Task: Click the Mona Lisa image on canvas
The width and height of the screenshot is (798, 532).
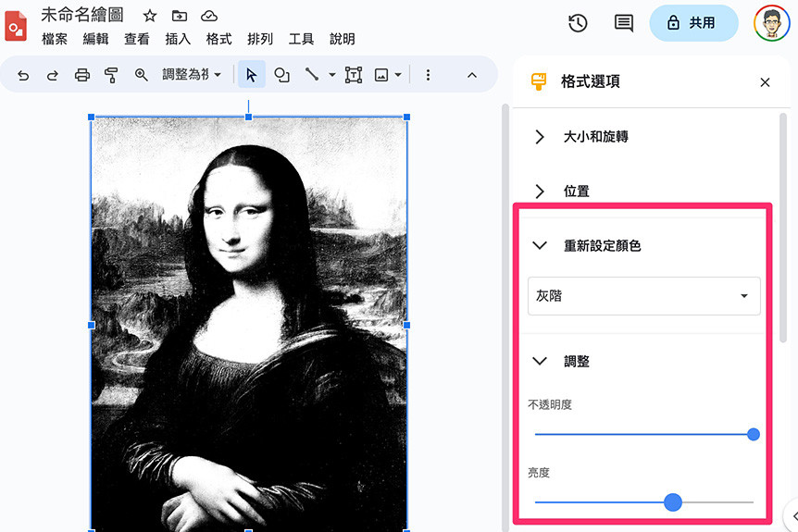Action: pyautogui.click(x=249, y=325)
